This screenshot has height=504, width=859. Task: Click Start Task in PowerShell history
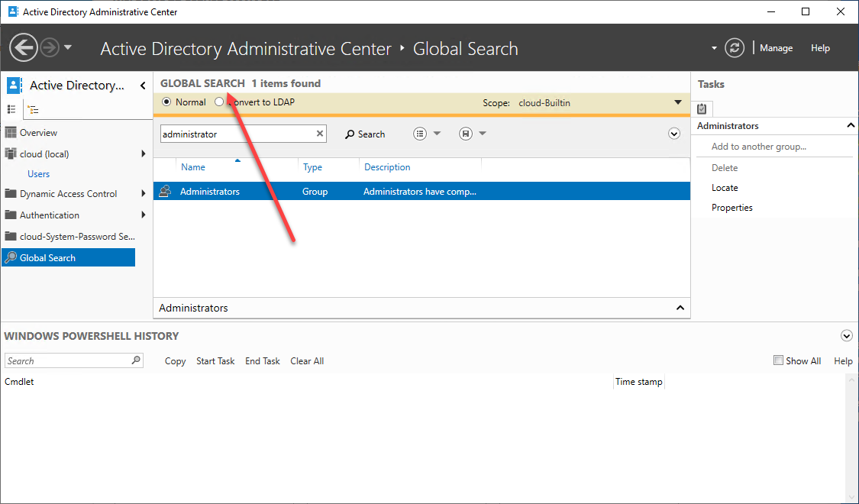[215, 361]
